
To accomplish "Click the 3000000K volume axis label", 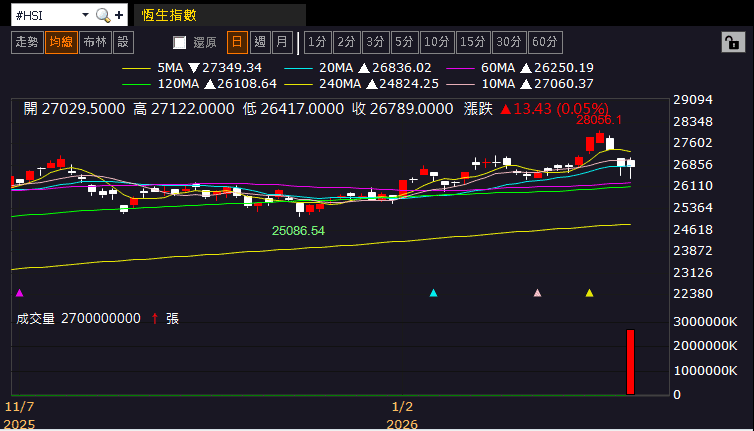I will 705,322.
